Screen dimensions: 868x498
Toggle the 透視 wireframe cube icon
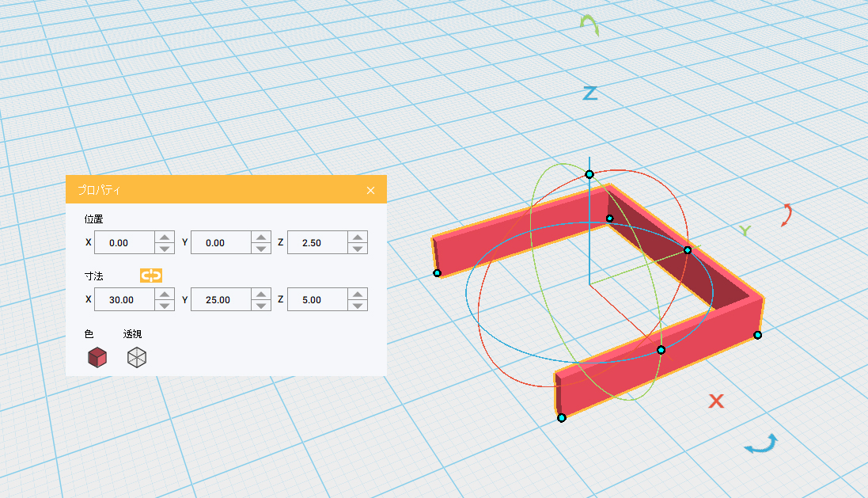pyautogui.click(x=137, y=358)
